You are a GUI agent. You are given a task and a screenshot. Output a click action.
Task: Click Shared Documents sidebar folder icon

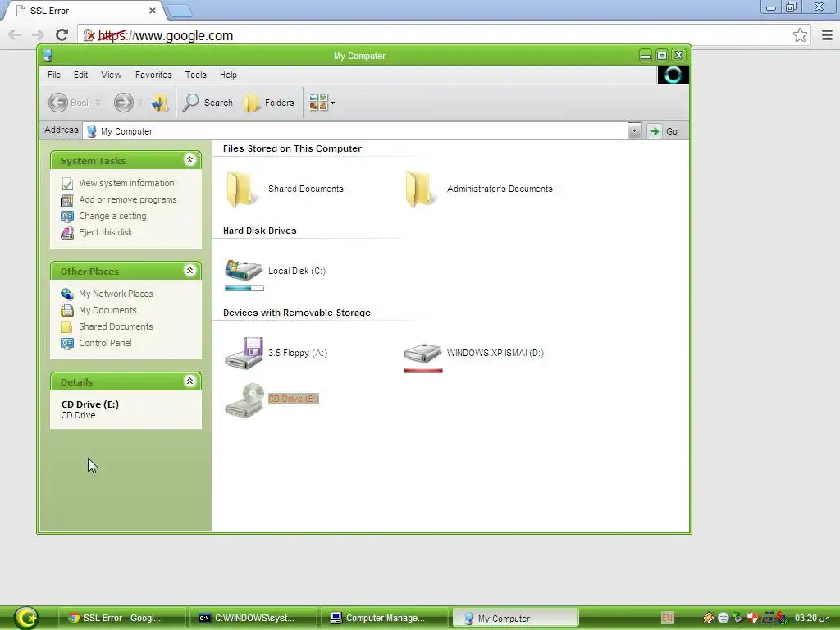coord(67,326)
